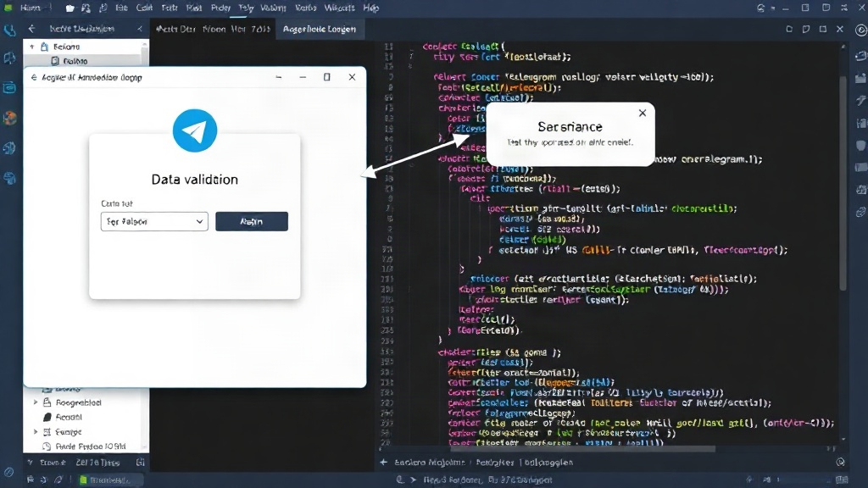Open the Tely menu
The width and height of the screenshot is (868, 488).
(x=246, y=8)
